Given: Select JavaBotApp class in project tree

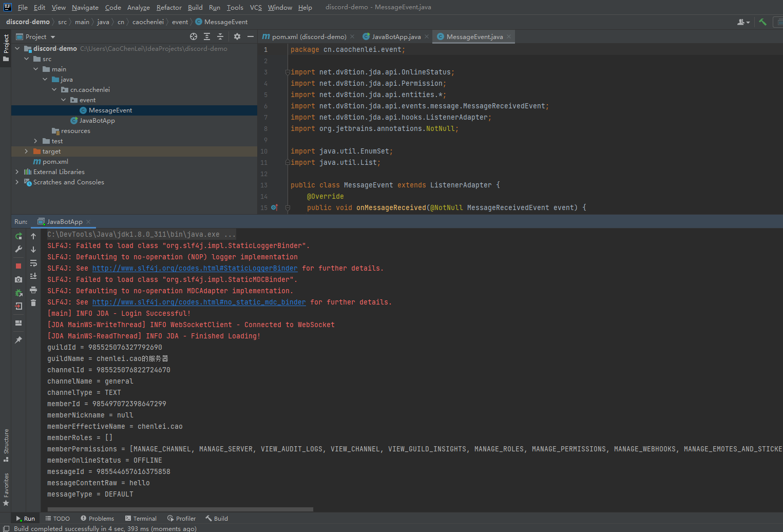Looking at the screenshot, I should [x=97, y=121].
